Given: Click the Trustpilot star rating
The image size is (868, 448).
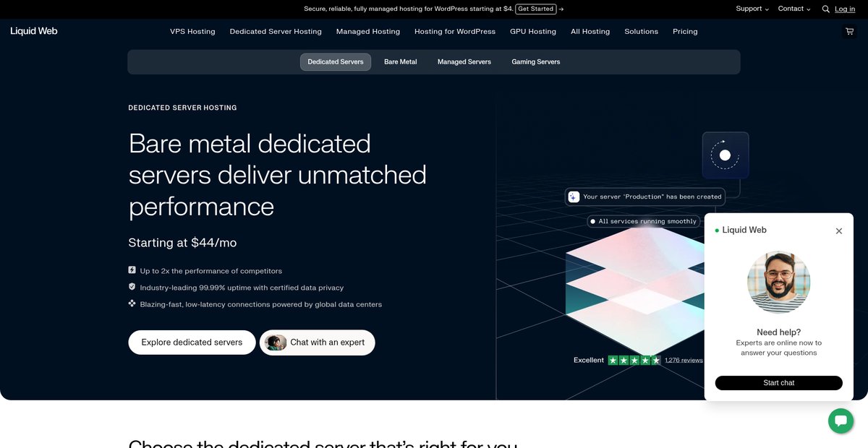Looking at the screenshot, I should pos(634,360).
